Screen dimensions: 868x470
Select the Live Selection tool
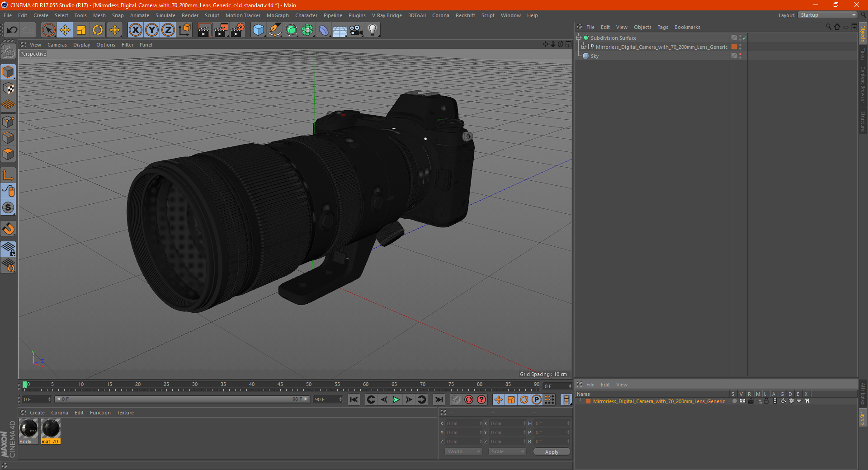click(x=48, y=30)
